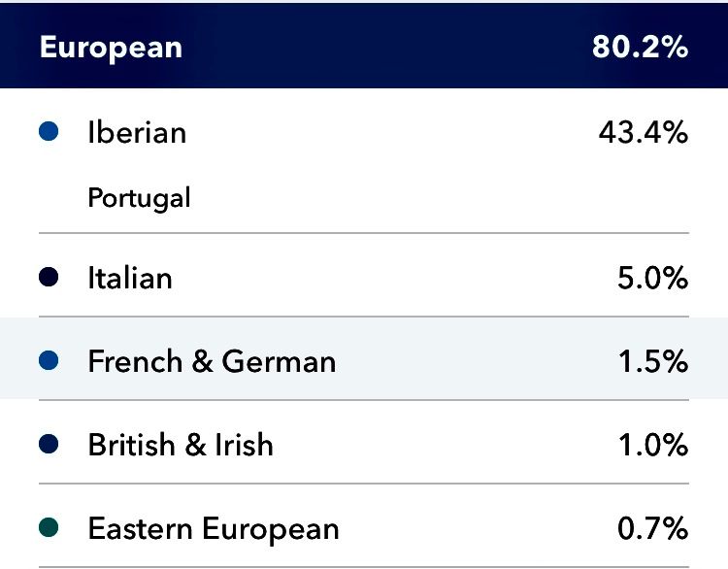
Task: Open the Eastern European entry
Action: 214,529
